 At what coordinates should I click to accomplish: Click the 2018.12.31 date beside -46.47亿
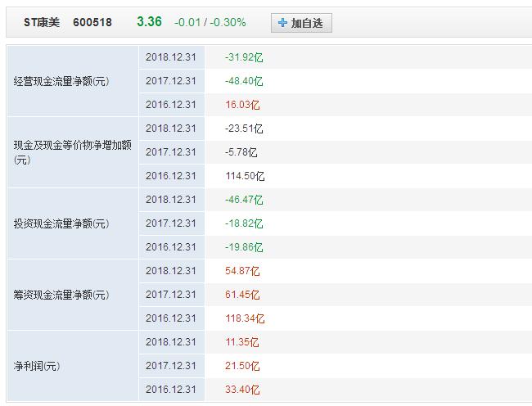coord(171,200)
